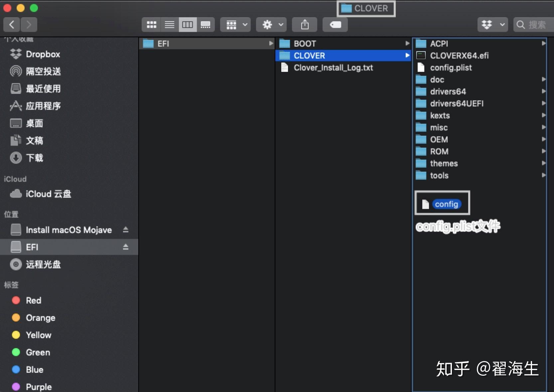
Task: Open Applications (应用程序) in the sidebar
Action: point(69,106)
